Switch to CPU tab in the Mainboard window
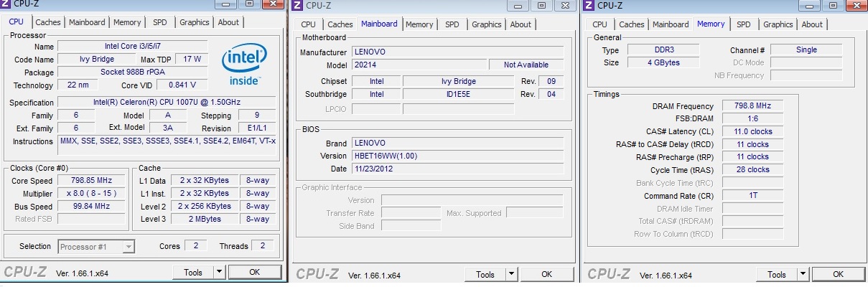 [x=308, y=24]
